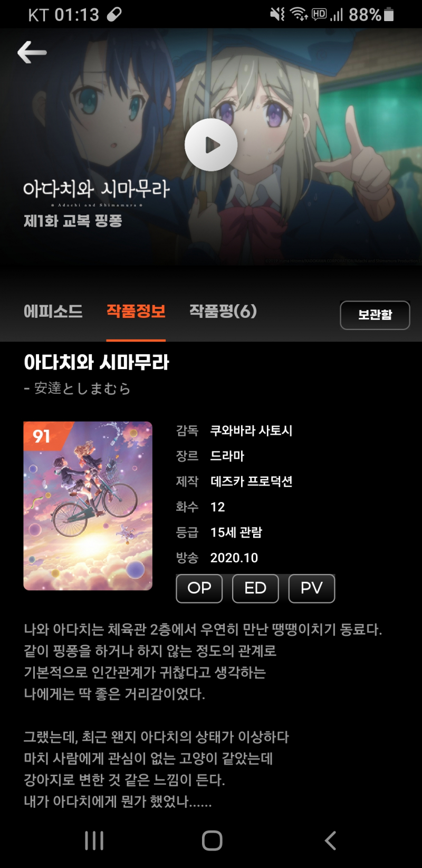Tap the anime poster thumbnail
The height and width of the screenshot is (868, 422).
click(88, 506)
